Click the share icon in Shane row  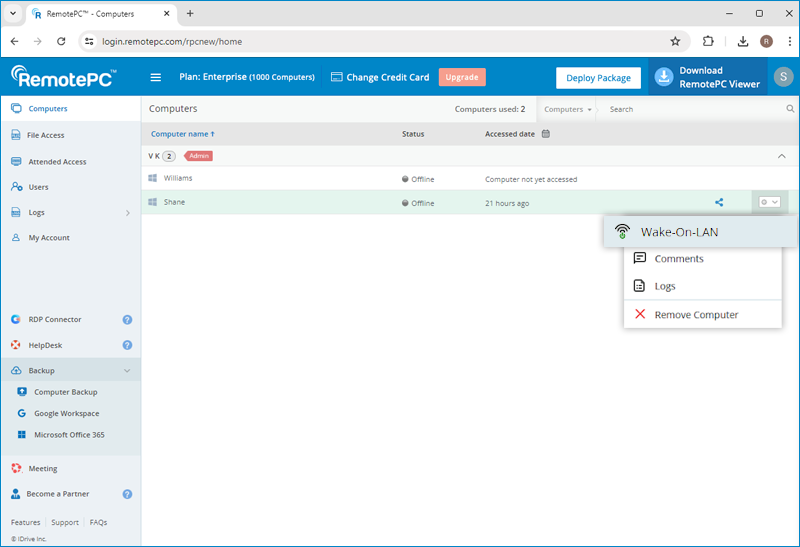click(x=719, y=203)
